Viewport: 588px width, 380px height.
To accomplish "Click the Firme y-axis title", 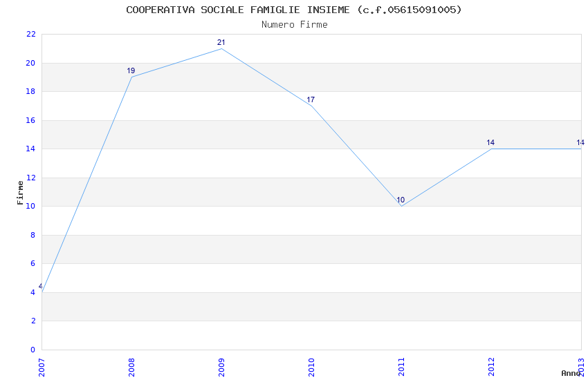I will [x=20, y=192].
